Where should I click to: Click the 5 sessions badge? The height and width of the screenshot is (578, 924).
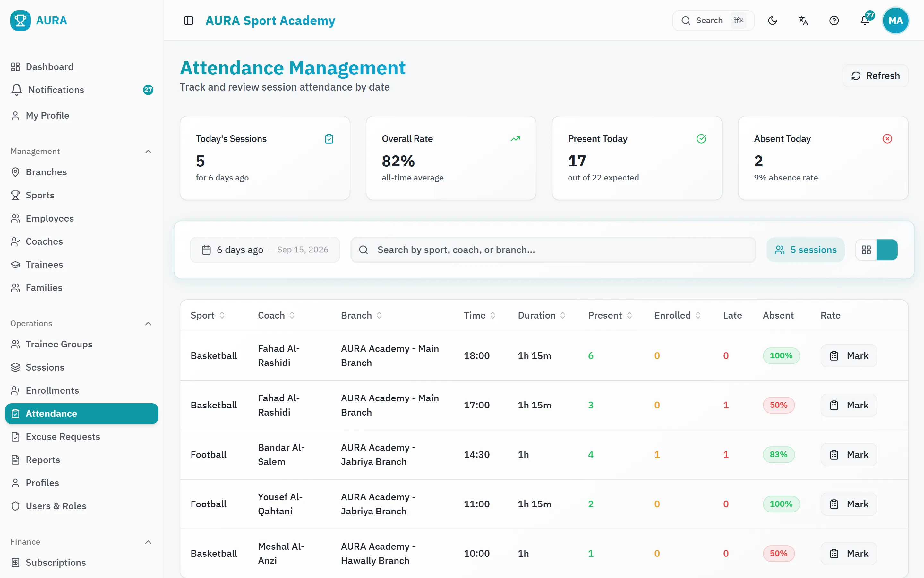click(x=805, y=250)
